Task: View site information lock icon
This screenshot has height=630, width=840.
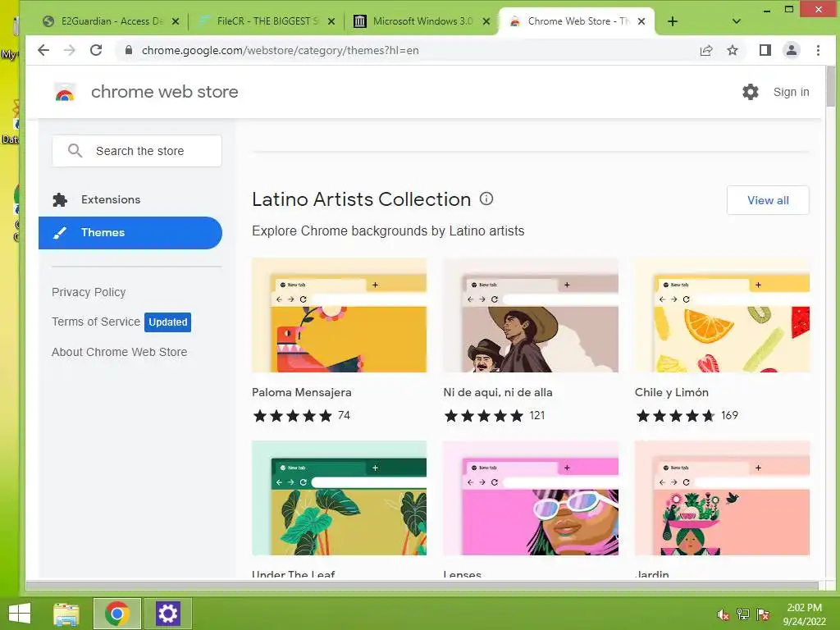Action: [x=128, y=50]
